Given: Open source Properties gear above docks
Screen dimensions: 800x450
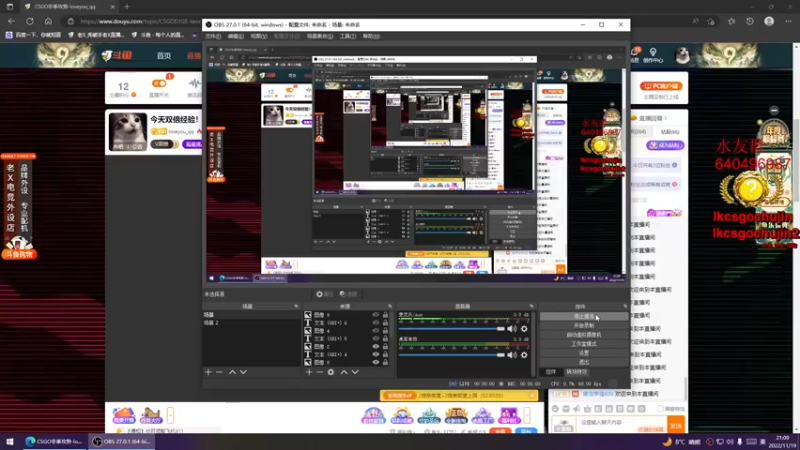Looking at the screenshot, I should (324, 294).
